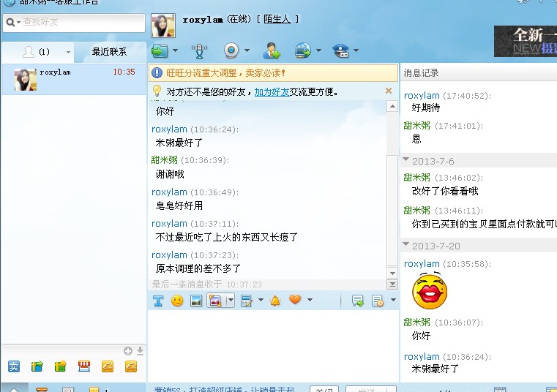Start a voice chat with microphone icon

coord(199,50)
